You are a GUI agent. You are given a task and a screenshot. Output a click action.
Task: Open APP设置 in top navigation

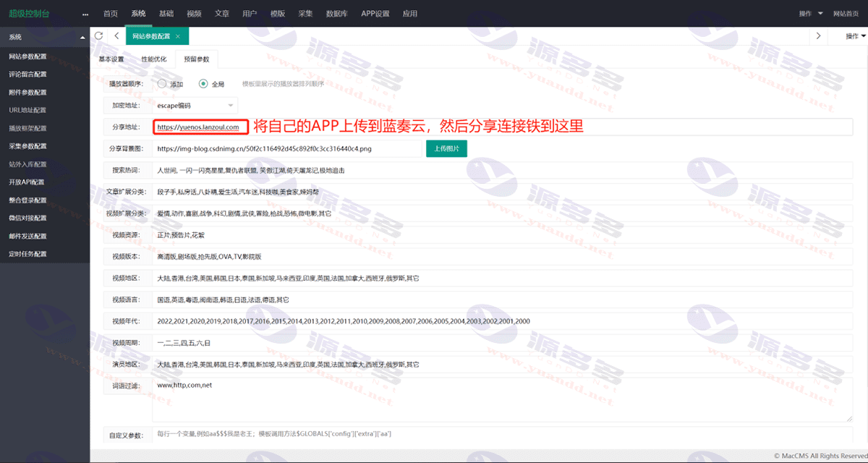(x=375, y=14)
